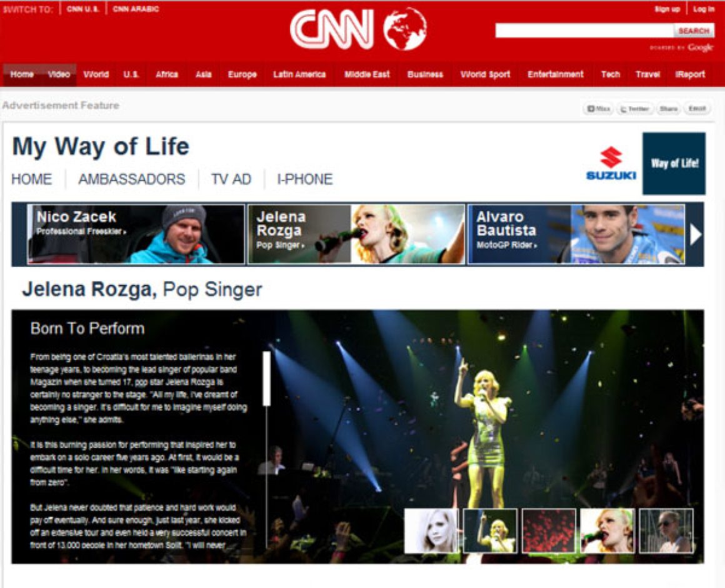Open the Home nav item
Screen dimensions: 725x588
tap(22, 74)
